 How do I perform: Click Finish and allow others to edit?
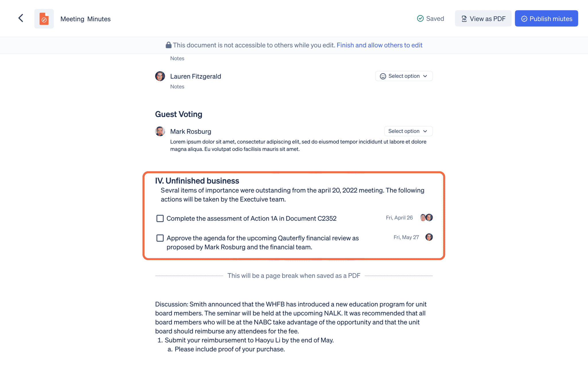point(380,45)
